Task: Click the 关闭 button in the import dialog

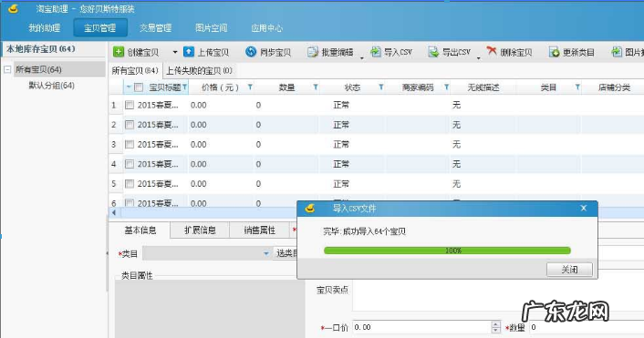Action: pos(569,270)
